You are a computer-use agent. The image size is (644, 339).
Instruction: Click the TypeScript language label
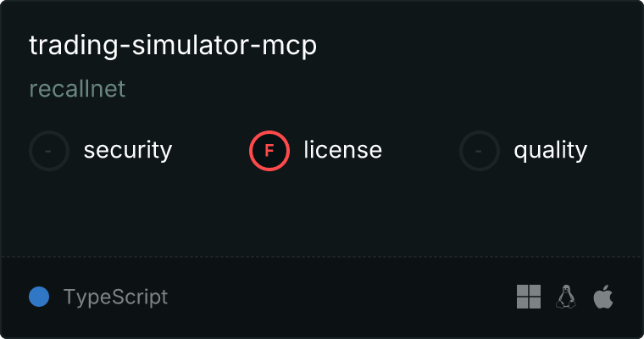115,297
